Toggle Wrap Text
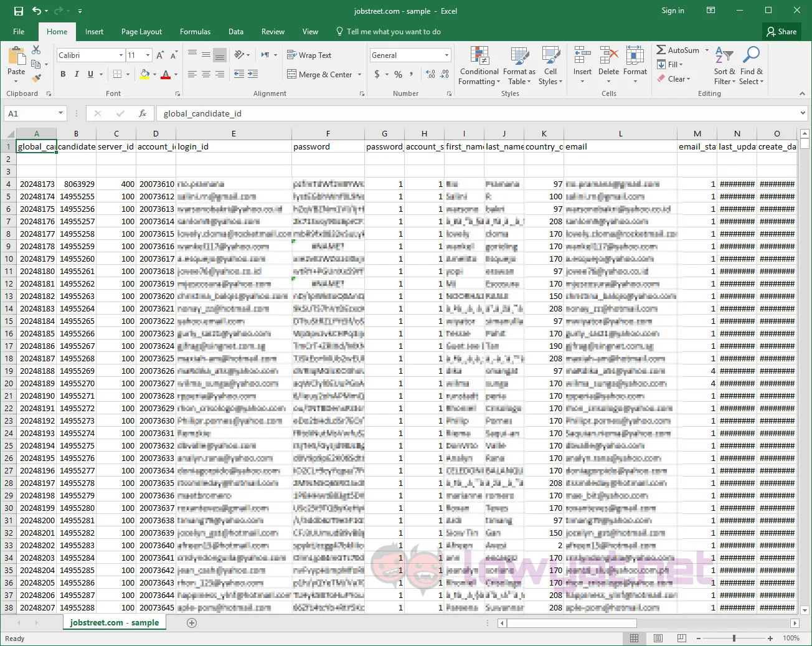The image size is (812, 646). (x=309, y=55)
